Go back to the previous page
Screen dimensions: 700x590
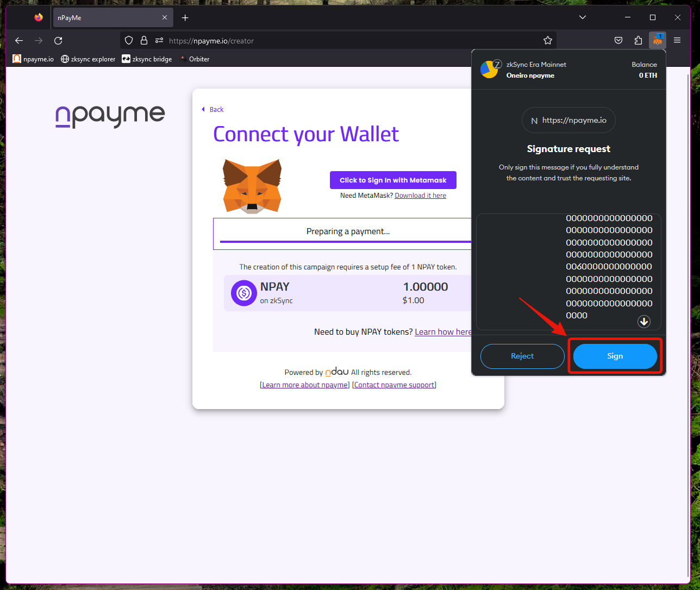coord(19,40)
